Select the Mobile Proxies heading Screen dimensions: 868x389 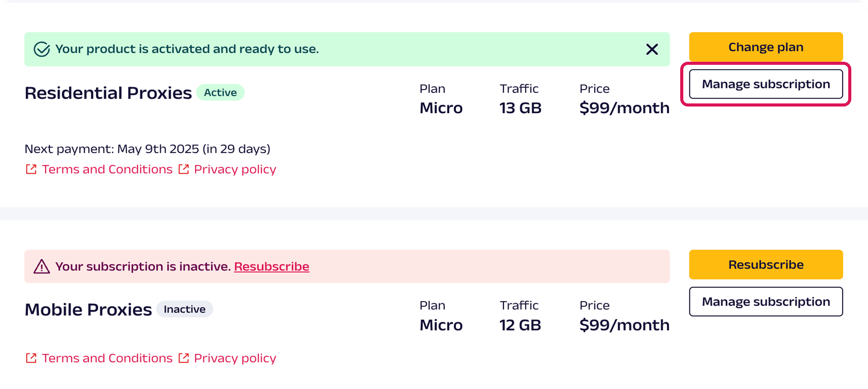pos(88,310)
